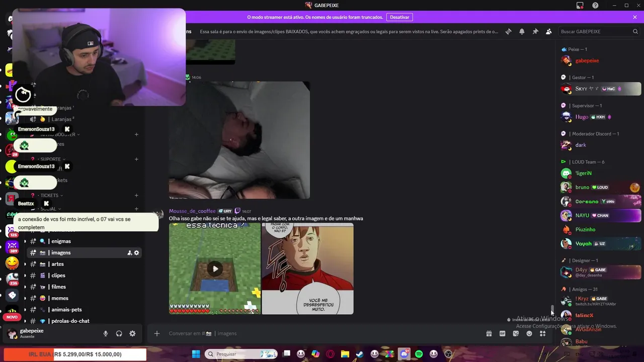Open member dark in Moderador Discord
This screenshot has height=362, width=644.
(601, 145)
